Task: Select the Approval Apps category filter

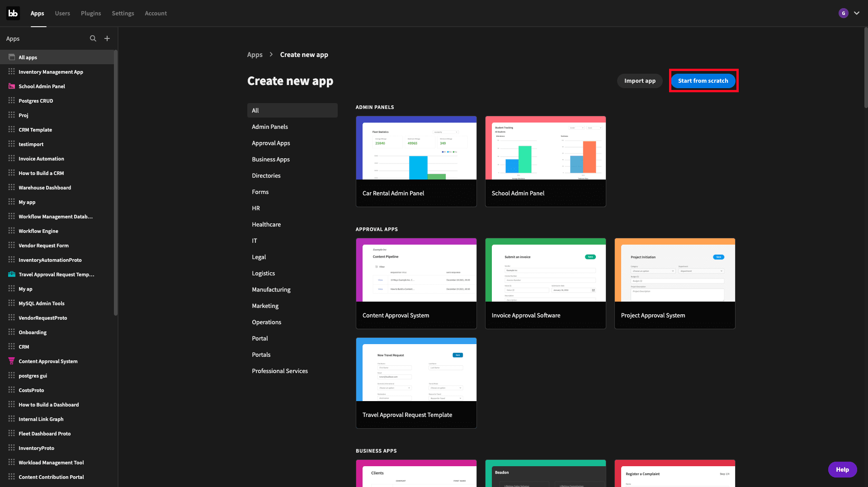Action: pos(292,143)
